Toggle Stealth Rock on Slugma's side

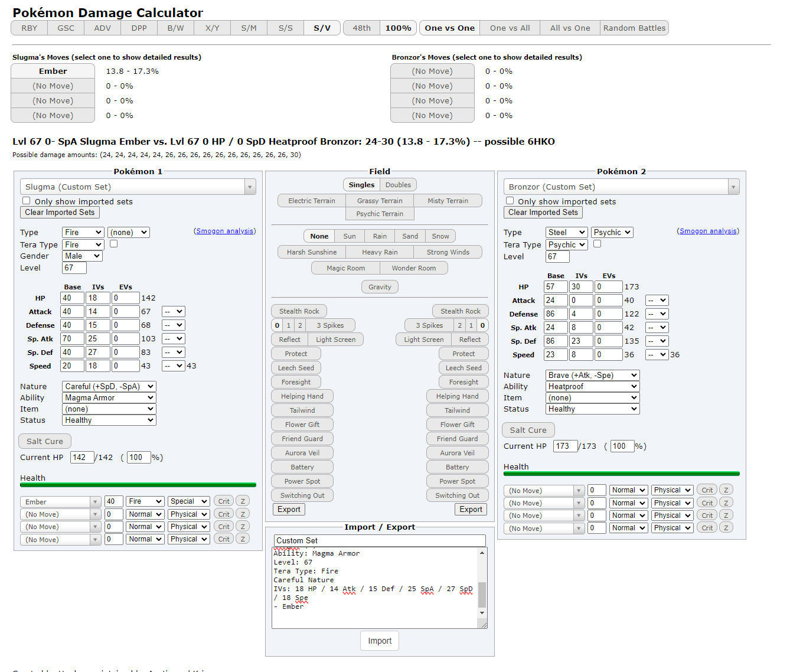click(299, 311)
